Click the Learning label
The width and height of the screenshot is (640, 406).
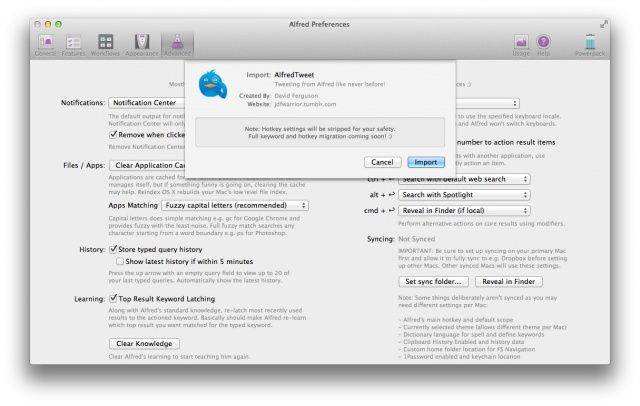(90, 299)
